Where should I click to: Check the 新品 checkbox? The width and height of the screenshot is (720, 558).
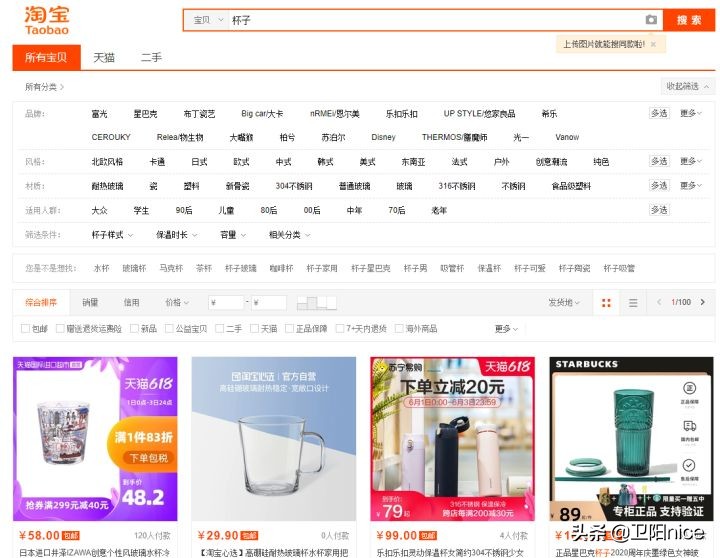point(134,328)
